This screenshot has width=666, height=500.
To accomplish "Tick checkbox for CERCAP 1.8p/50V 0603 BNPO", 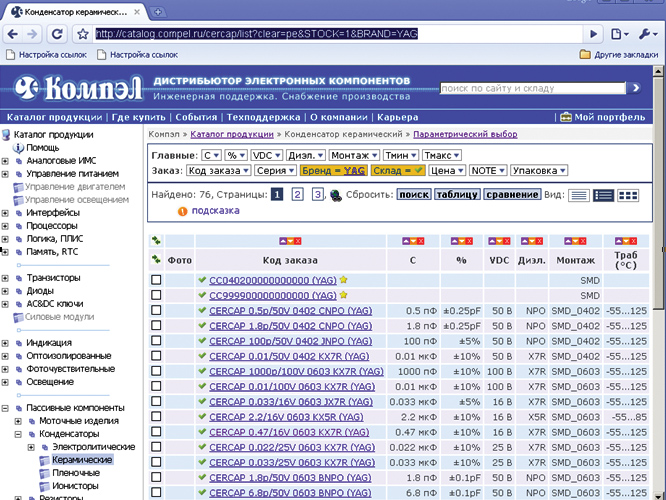I will [156, 477].
